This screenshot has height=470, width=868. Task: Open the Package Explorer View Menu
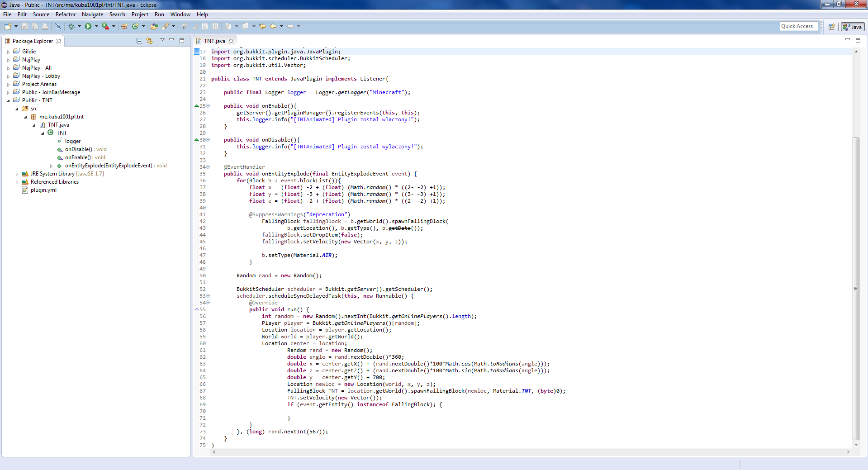pos(162,40)
